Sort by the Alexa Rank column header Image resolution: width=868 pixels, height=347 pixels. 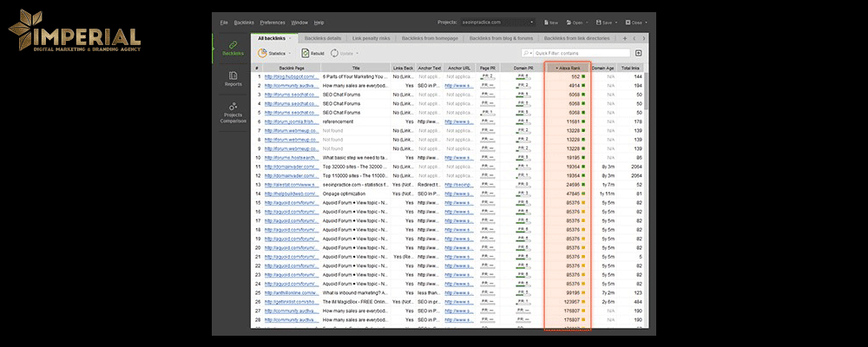coord(568,67)
